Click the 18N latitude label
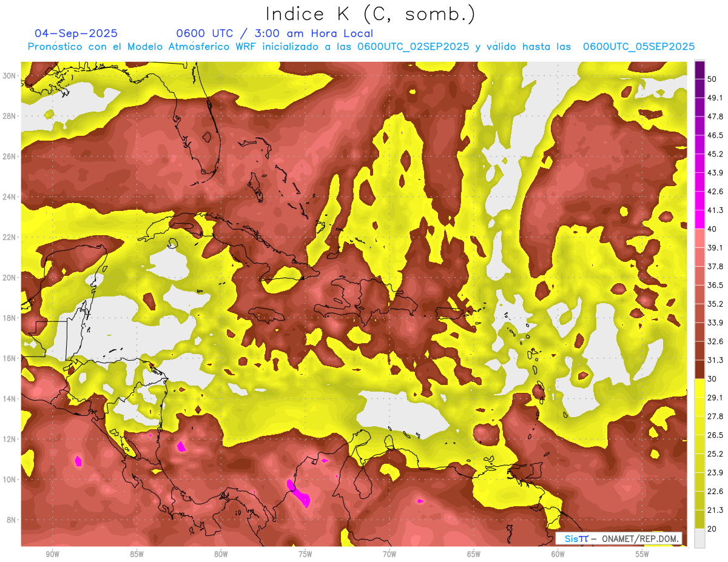The width and height of the screenshot is (728, 562). point(9,318)
